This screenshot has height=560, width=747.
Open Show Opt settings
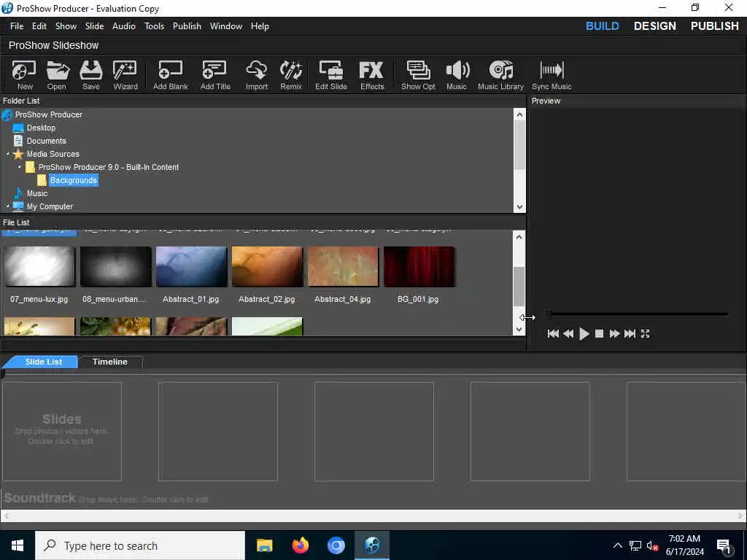click(418, 75)
